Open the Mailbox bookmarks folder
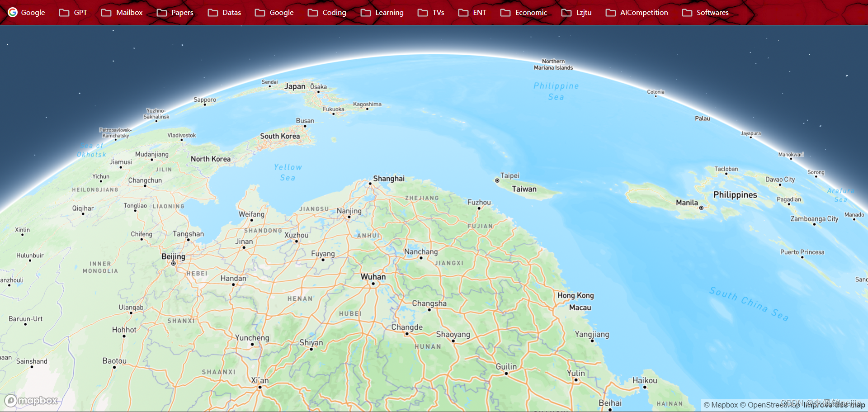The height and width of the screenshot is (412, 868). (122, 13)
